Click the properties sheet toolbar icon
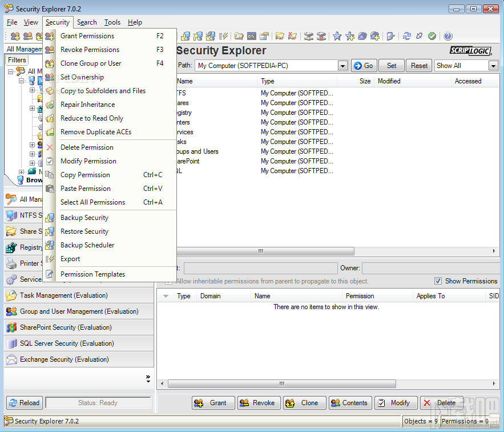Image resolution: width=504 pixels, height=432 pixels. click(264, 36)
